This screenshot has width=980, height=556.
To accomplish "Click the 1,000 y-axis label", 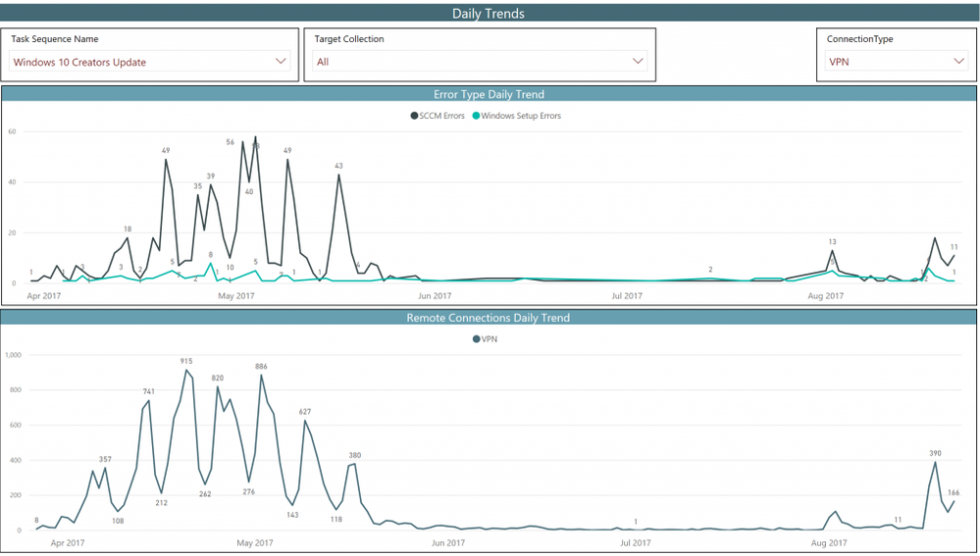I will click(13, 355).
